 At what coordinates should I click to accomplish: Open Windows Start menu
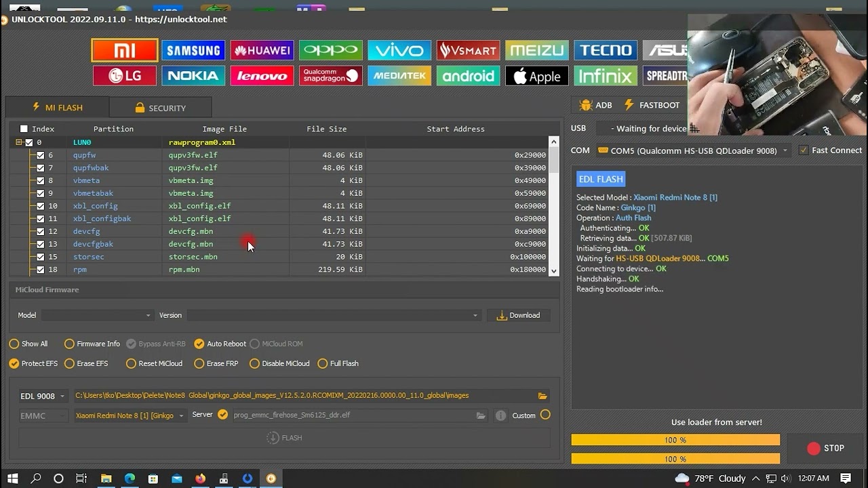13,479
